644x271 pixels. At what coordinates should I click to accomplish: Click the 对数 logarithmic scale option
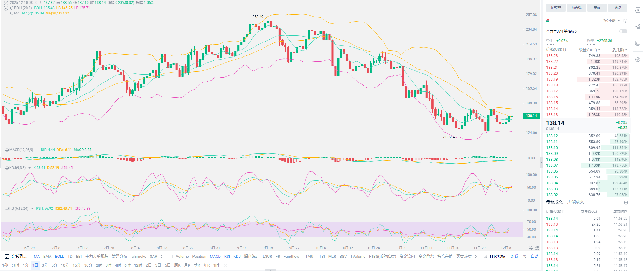coord(515,257)
